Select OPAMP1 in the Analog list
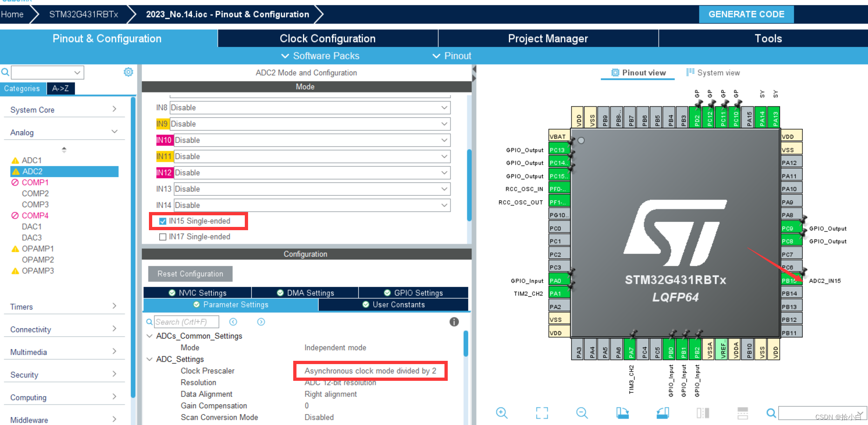Screen dimensions: 868x425 [x=38, y=248]
